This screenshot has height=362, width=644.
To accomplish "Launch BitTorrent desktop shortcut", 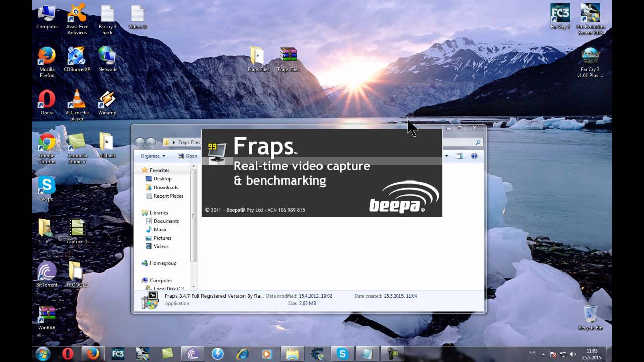I will point(47,275).
